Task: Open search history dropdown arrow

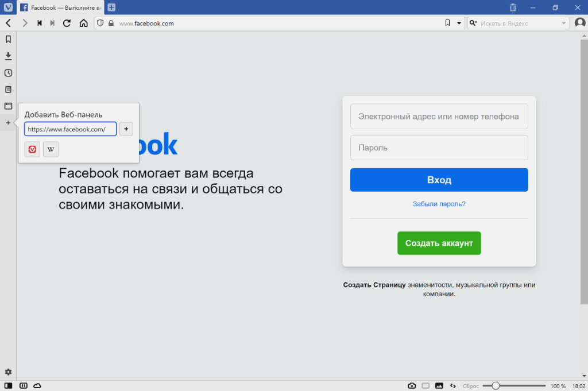Action: pyautogui.click(x=564, y=23)
